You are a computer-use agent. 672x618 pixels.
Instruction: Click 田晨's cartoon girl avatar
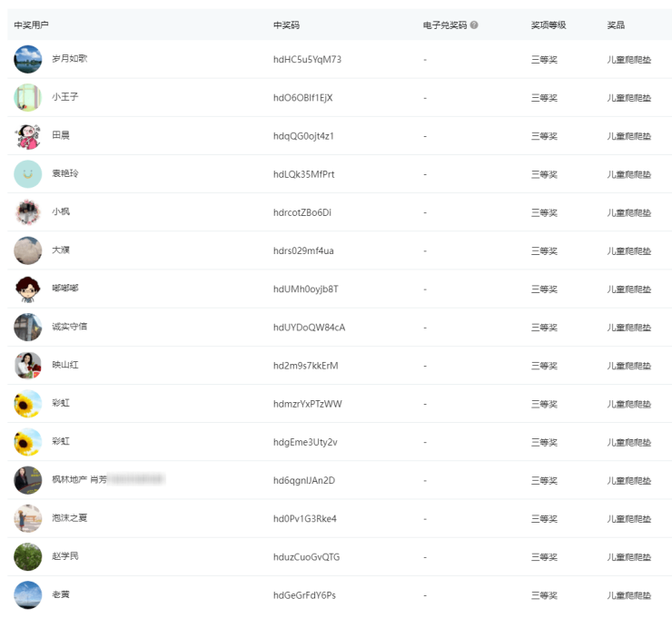coord(28,136)
